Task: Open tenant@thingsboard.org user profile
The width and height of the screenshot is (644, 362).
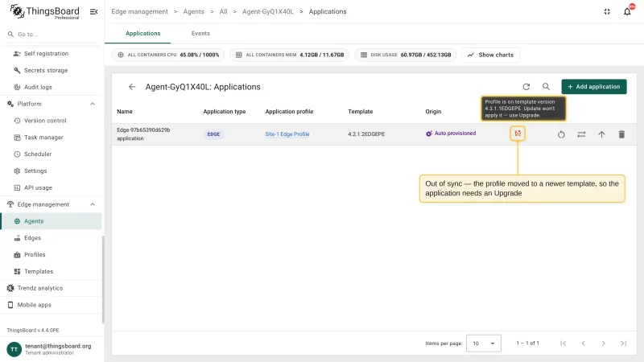Action: pos(51,349)
